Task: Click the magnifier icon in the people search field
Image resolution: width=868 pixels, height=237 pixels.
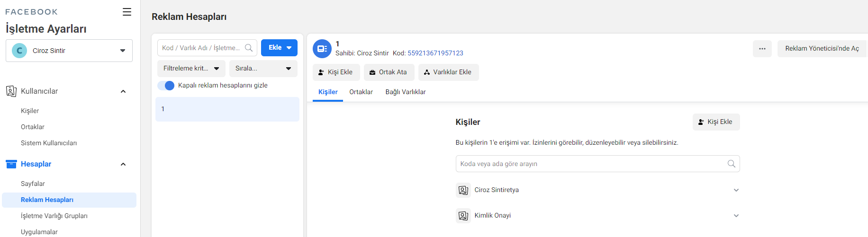Action: tap(732, 164)
